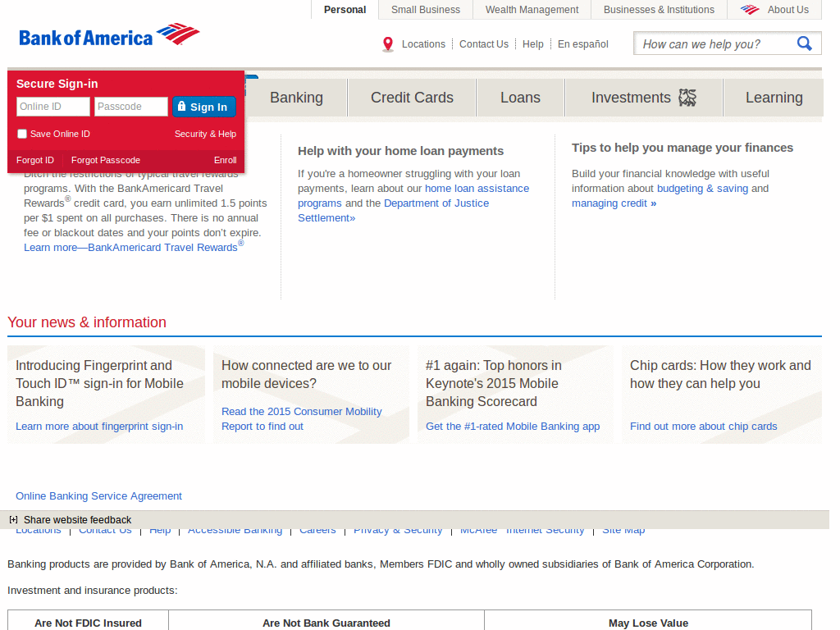This screenshot has width=840, height=630.
Task: Open Learn more—BankAmericard Travel Rewards link
Action: (134, 246)
